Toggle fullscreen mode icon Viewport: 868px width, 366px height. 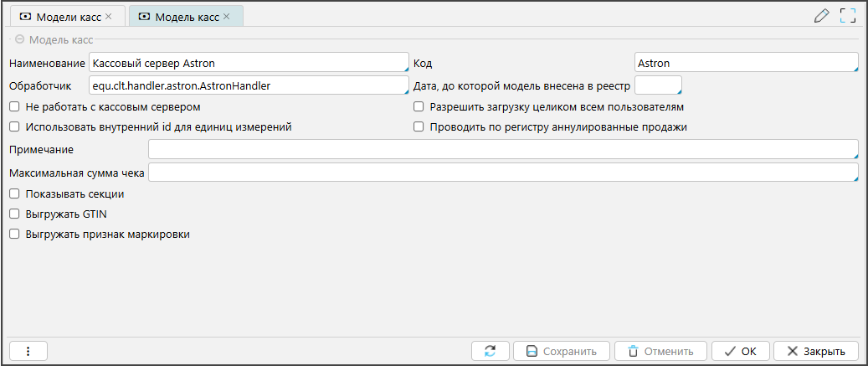(x=848, y=15)
